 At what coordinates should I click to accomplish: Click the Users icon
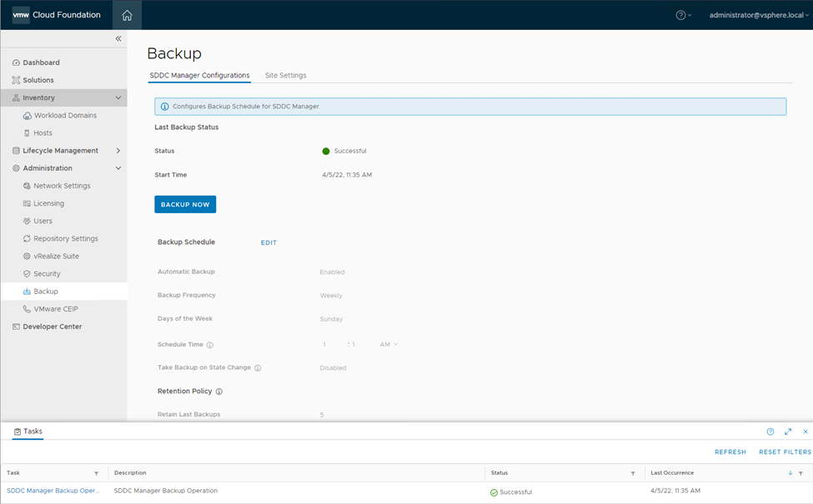click(x=27, y=222)
